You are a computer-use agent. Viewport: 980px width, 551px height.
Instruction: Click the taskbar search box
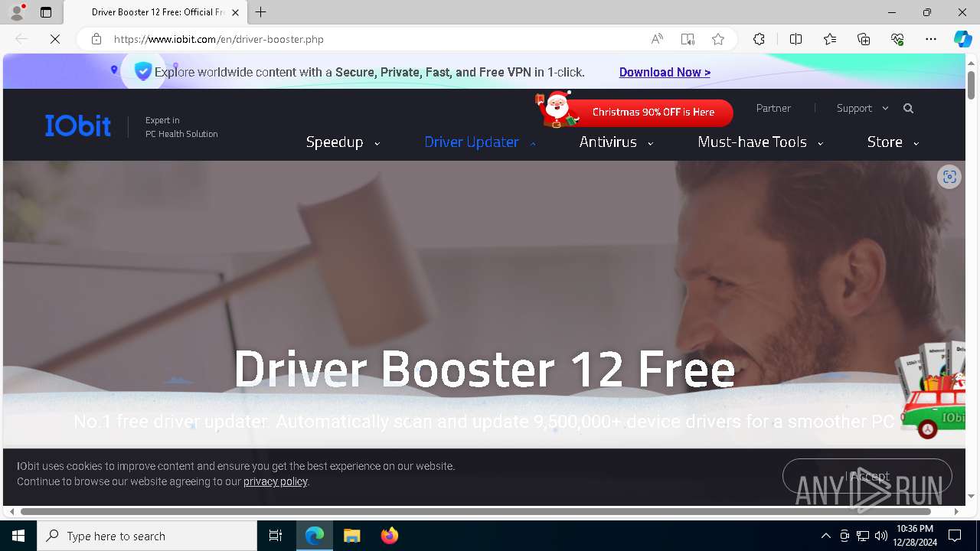[147, 536]
